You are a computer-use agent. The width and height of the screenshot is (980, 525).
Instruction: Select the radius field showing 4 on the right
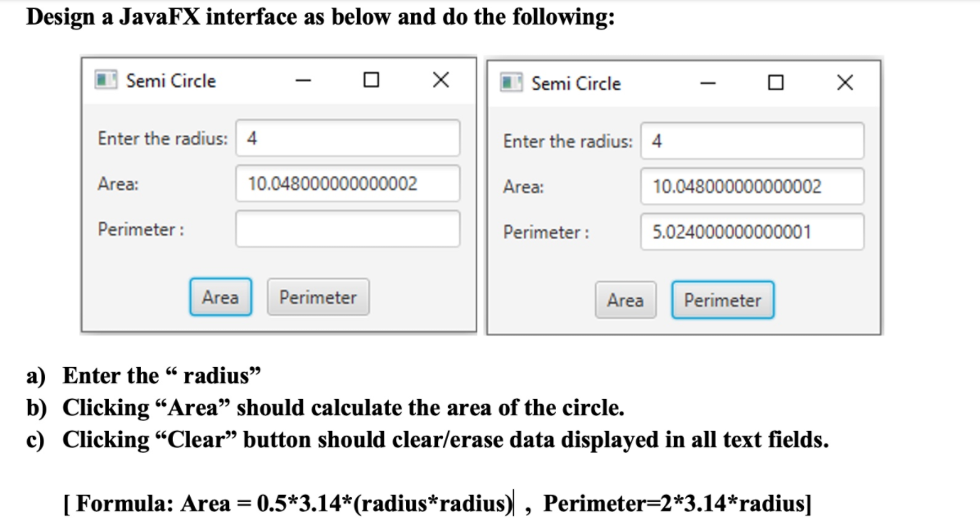click(x=752, y=141)
